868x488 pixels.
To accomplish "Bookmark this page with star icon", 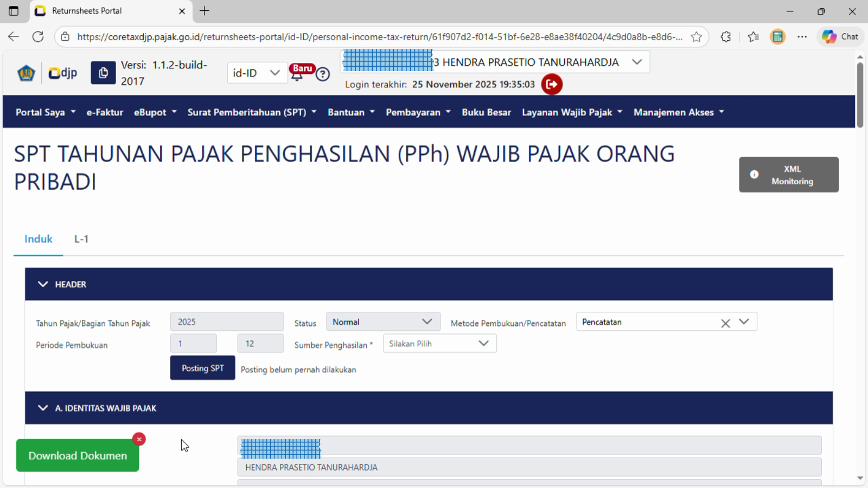I will click(x=697, y=37).
